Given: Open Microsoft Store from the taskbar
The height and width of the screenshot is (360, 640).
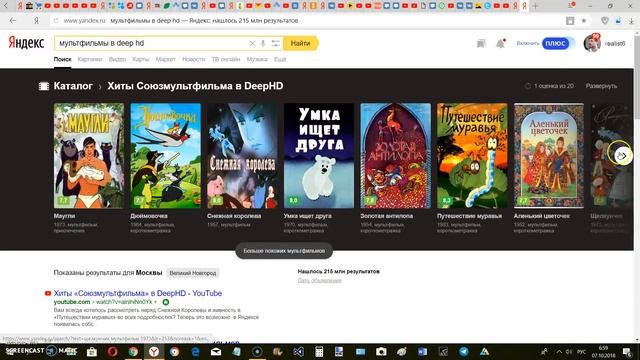Looking at the screenshot, I should [x=92, y=351].
